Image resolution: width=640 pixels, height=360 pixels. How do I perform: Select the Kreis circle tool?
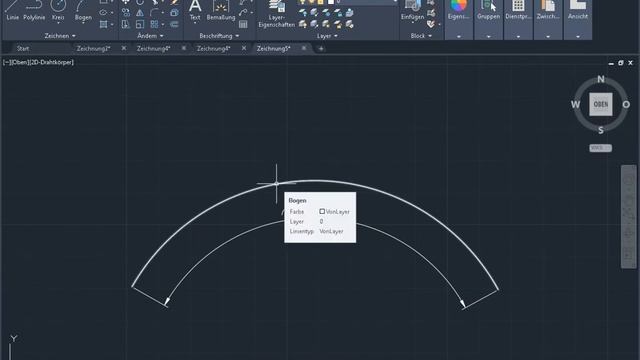58,10
